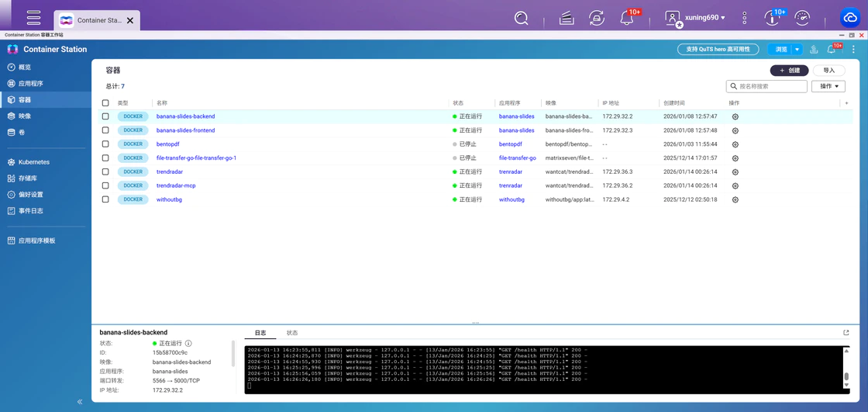Open the file-transfer-go application link

[x=518, y=158]
